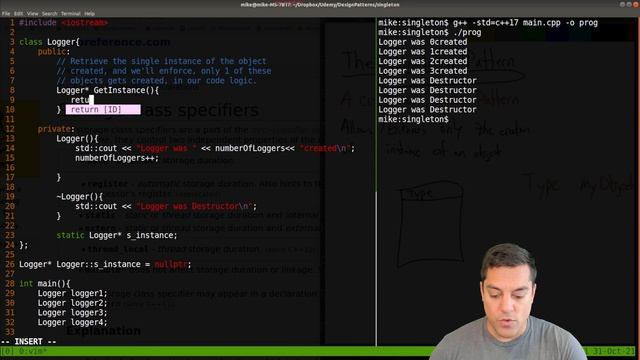The image size is (640, 360).
Task: Click 'Logger was 0created' output line
Action: 422,42
